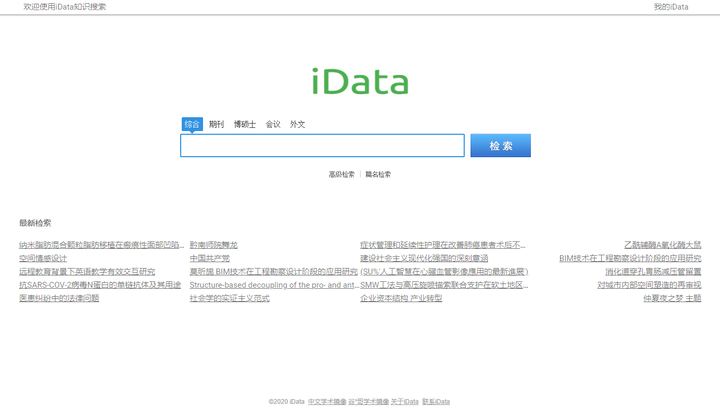720x414 pixels.
Task: Click the 欢迎使用iData知识搜索 header text
Action: point(65,7)
